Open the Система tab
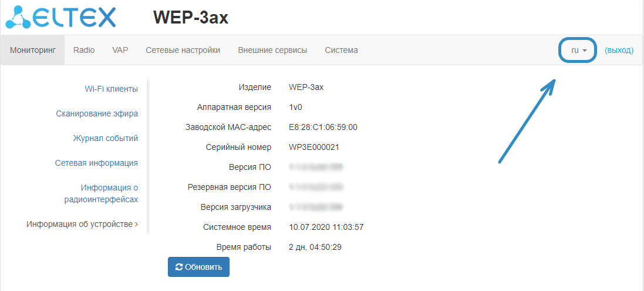 [x=341, y=51]
